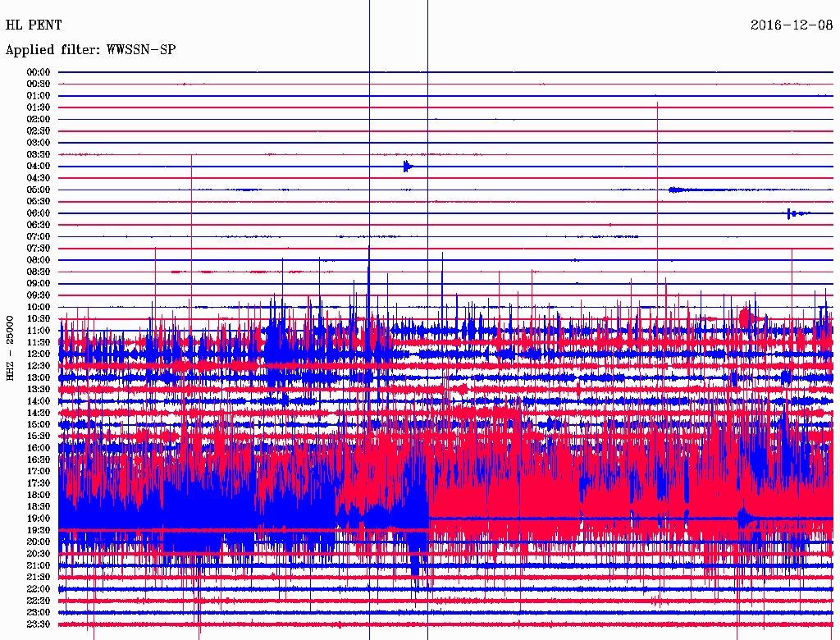Click the 12:30 time label
The height and width of the screenshot is (640, 840).
[39, 366]
